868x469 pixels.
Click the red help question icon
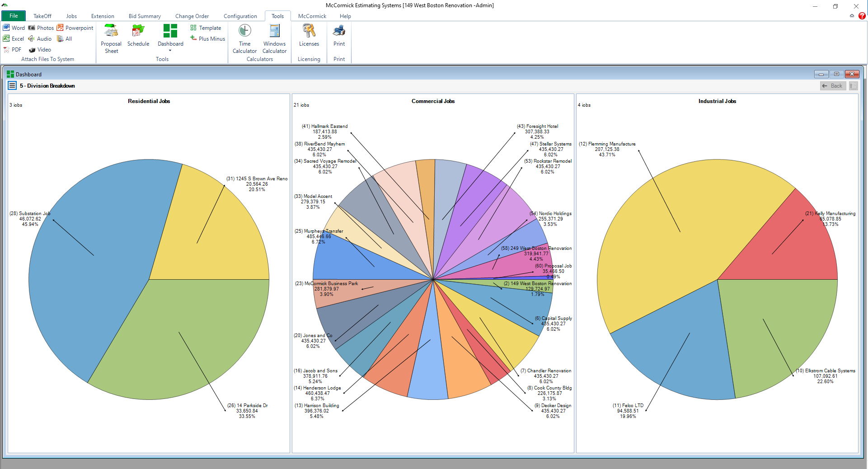point(862,16)
